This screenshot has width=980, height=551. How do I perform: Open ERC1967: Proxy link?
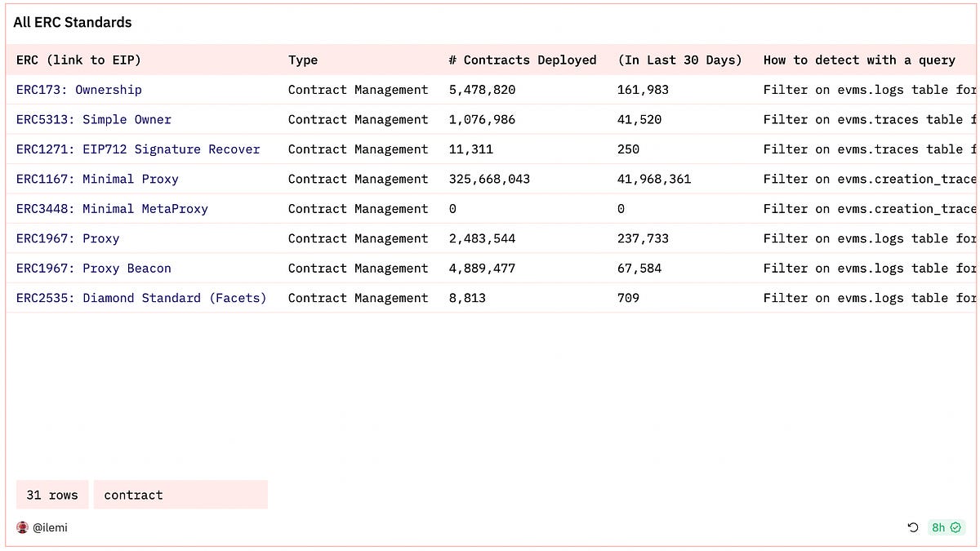(68, 238)
